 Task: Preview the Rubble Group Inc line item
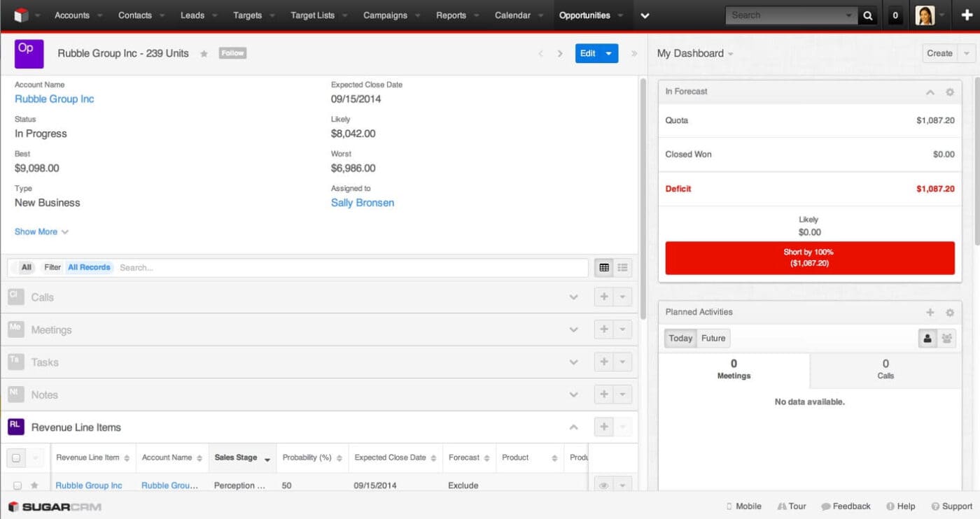[x=603, y=485]
